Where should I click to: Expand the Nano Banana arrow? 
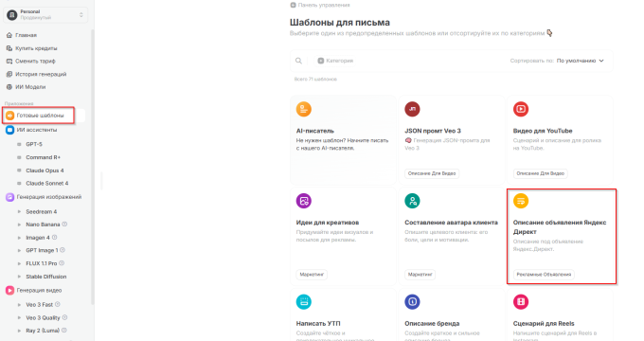19,224
